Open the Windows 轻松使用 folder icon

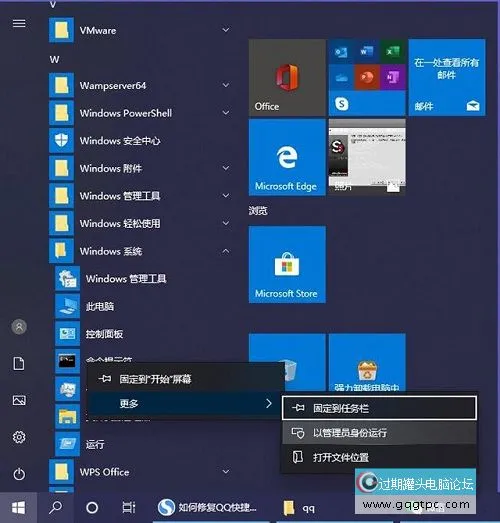[61, 223]
